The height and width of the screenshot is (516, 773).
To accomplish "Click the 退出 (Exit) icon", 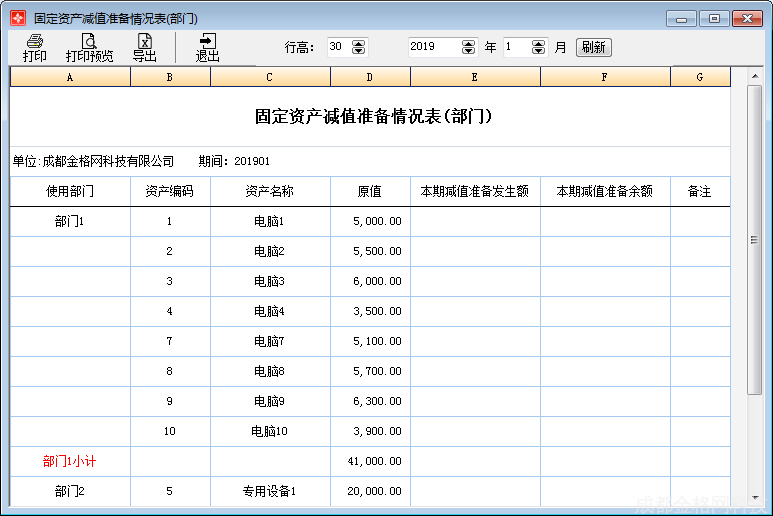I will coord(207,47).
